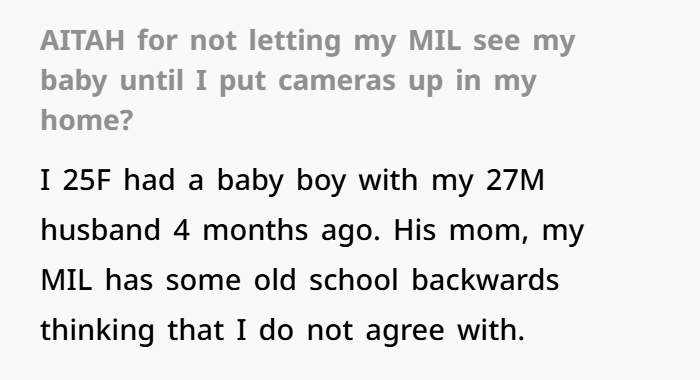Click "home?" at the title's end
Screen dimensions: 700x380
[x=87, y=120]
